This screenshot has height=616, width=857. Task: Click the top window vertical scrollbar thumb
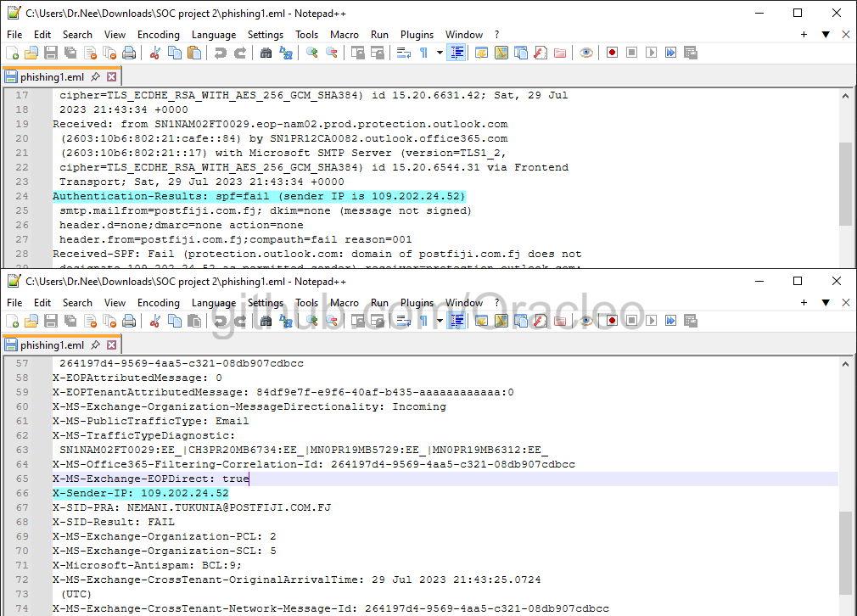coord(845,183)
